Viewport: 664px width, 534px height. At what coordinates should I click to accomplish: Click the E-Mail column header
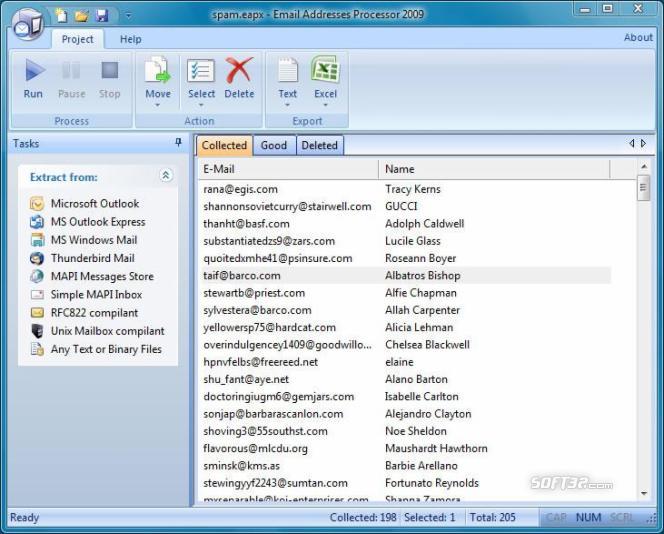[288, 169]
